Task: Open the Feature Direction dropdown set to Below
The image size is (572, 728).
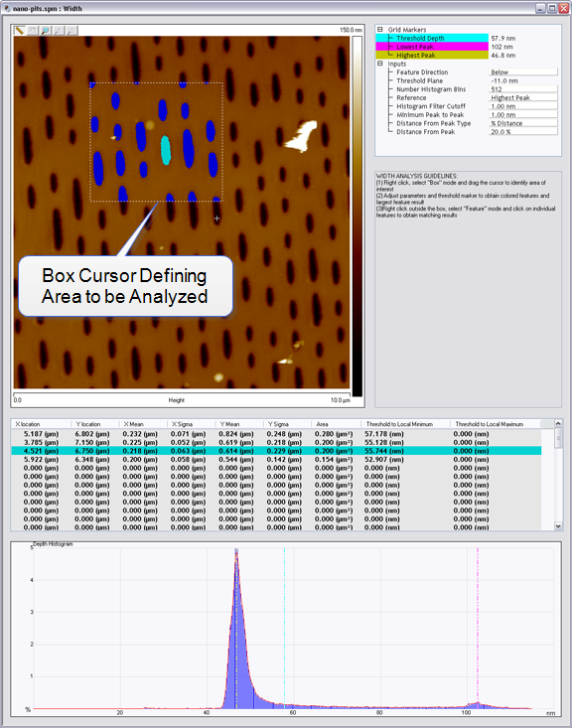Action: (523, 72)
